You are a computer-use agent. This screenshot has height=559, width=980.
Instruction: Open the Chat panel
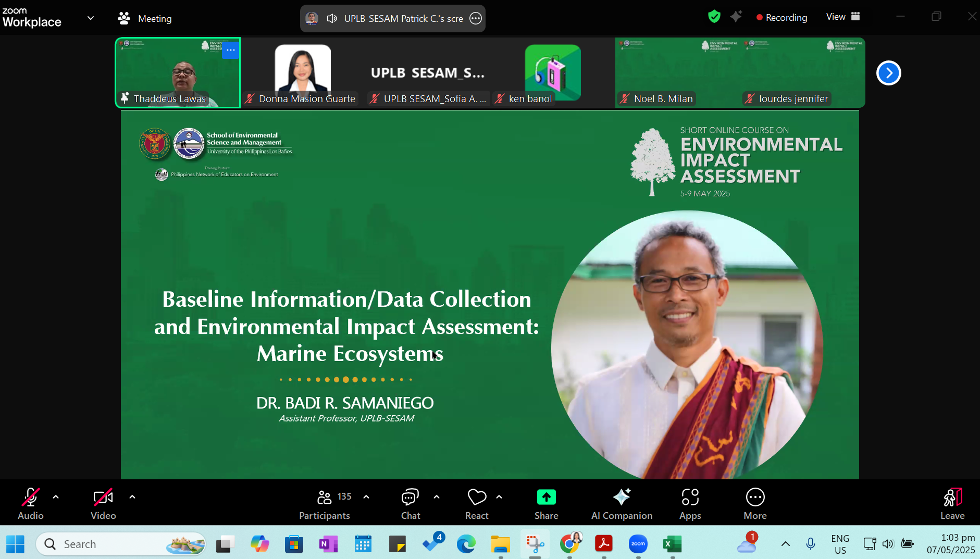pyautogui.click(x=410, y=503)
